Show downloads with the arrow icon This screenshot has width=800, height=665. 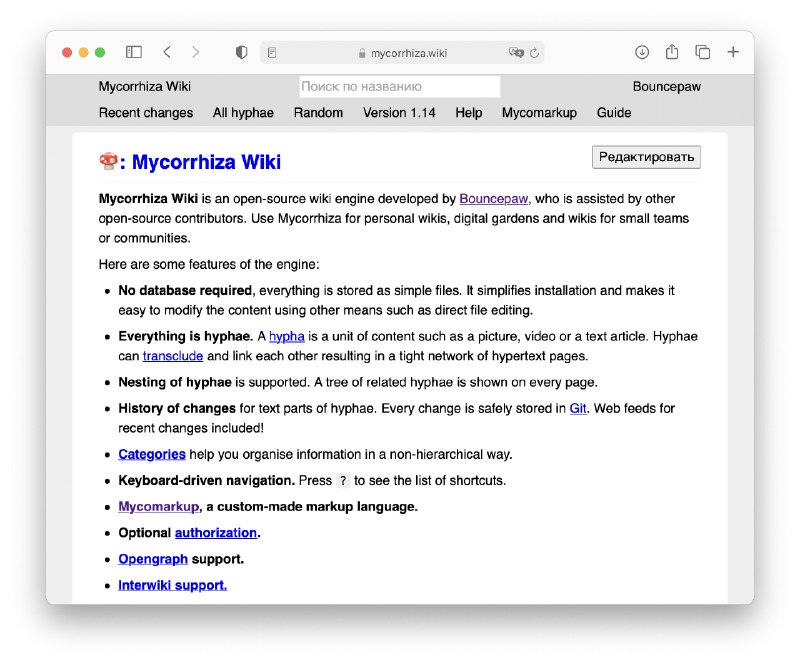(x=642, y=52)
